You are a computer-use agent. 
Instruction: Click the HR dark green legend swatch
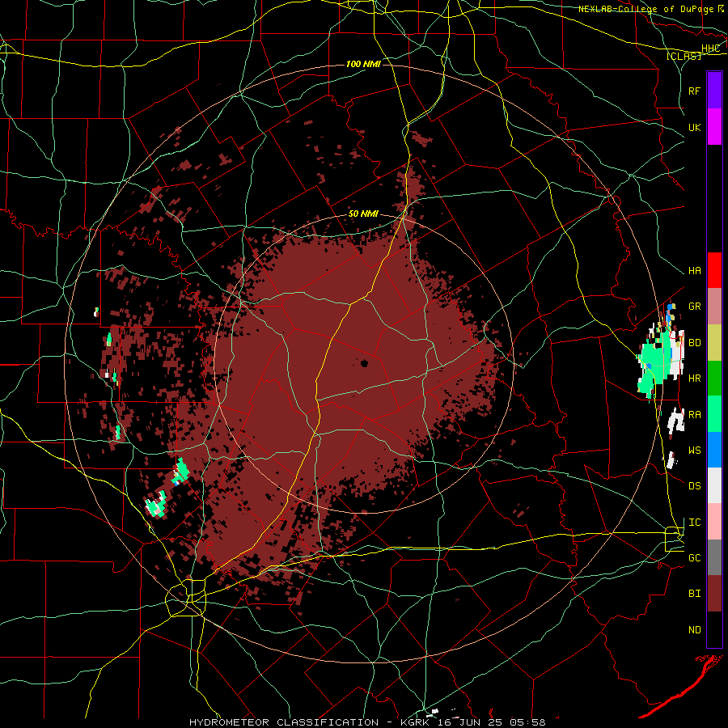coord(714,379)
